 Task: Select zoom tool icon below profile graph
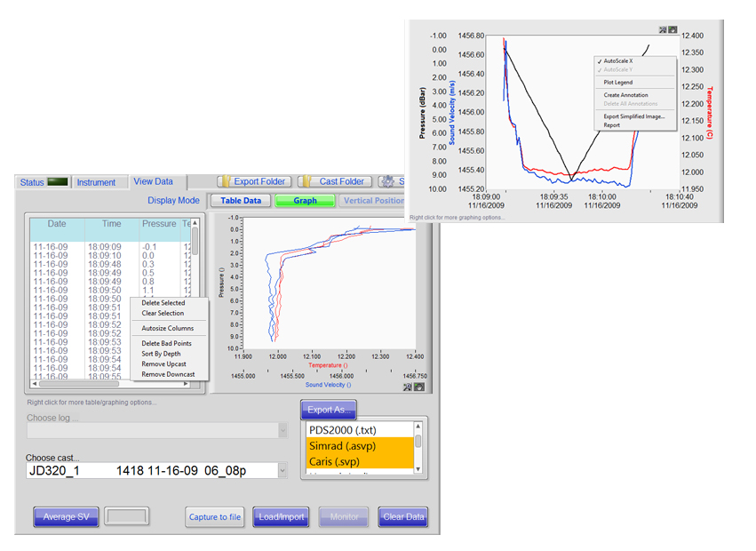point(408,387)
